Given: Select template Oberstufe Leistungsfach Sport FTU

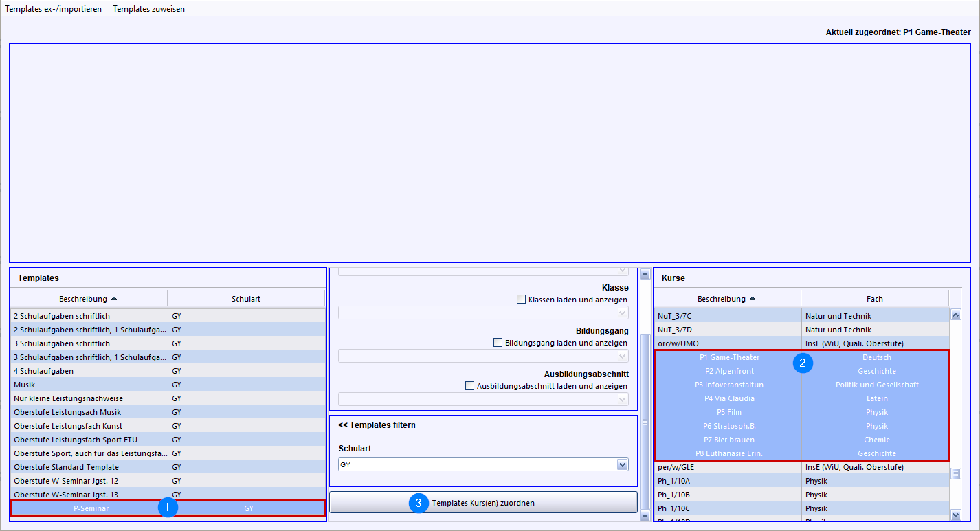Looking at the screenshot, I should coord(167,440).
